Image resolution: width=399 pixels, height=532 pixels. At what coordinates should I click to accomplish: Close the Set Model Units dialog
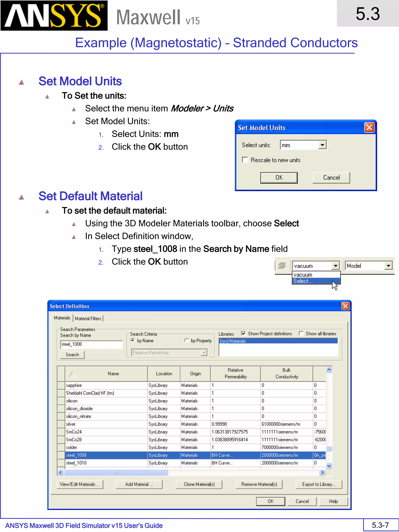(369, 127)
